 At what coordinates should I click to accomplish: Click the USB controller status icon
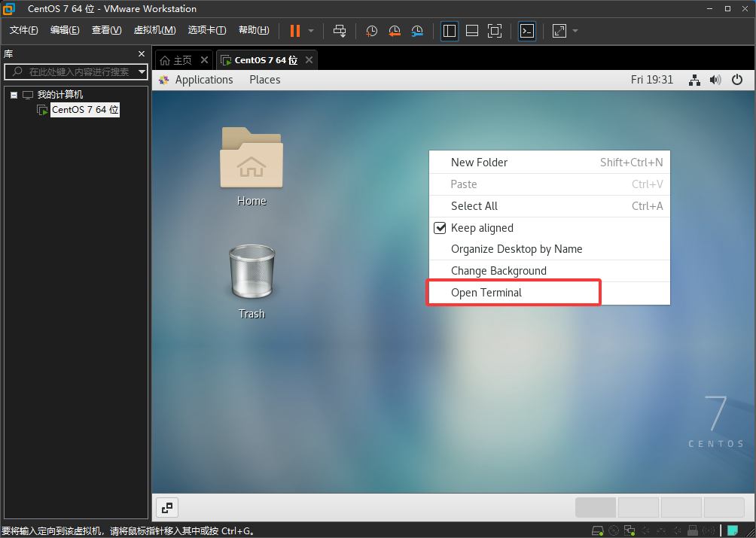click(693, 530)
